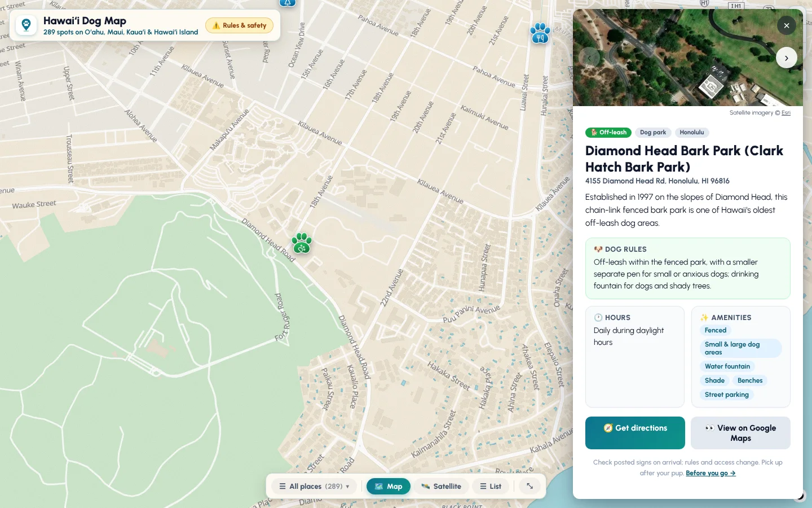The image size is (812, 508).
Task: Click the AMENITIES heading with sparkle icon
Action: click(726, 318)
